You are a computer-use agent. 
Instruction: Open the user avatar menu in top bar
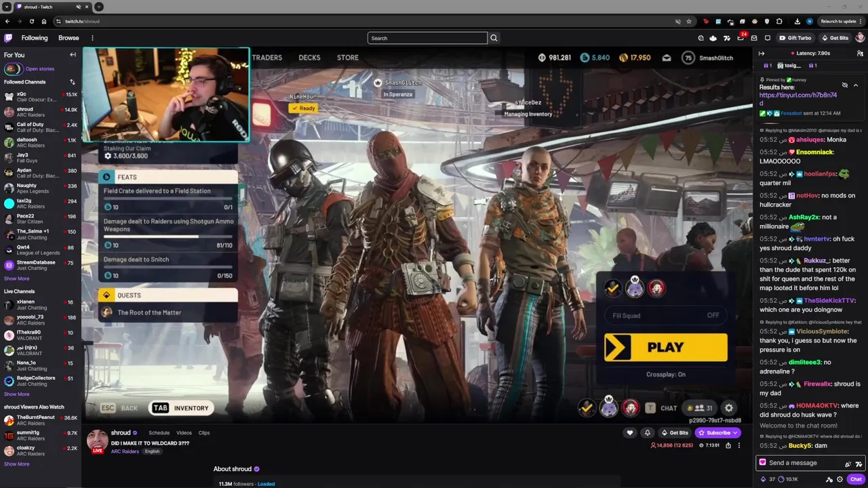coord(860,38)
